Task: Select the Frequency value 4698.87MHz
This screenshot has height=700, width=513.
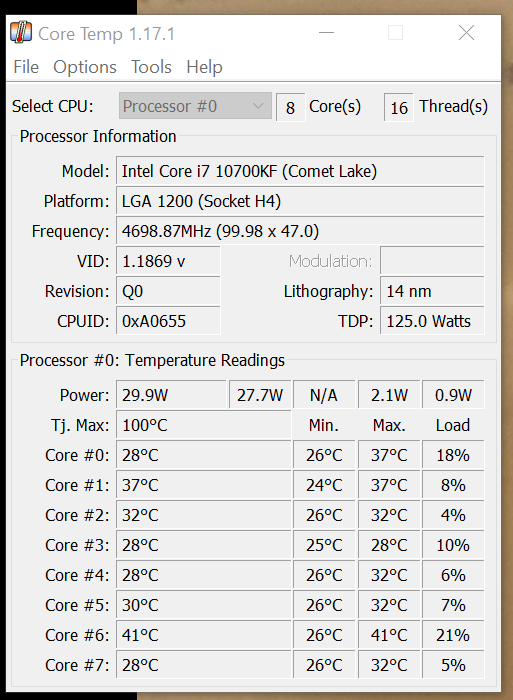Action: click(300, 231)
